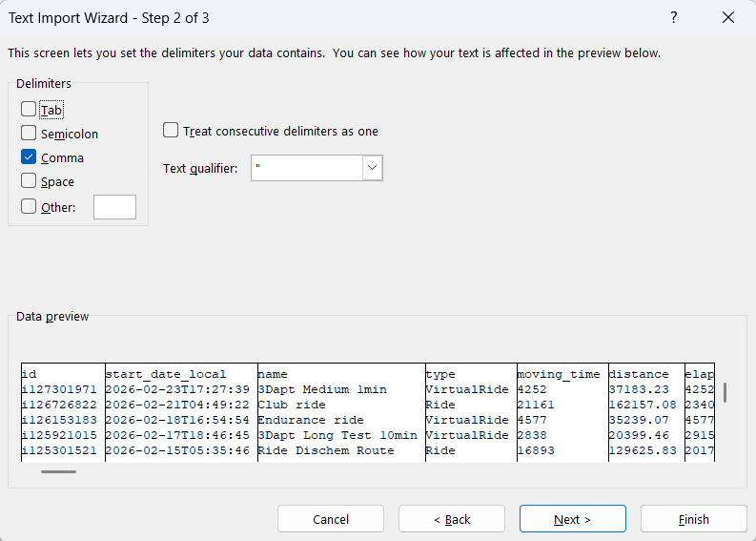Open the Text qualifier dropdown arrow
The width and height of the screenshot is (756, 541).
372,169
